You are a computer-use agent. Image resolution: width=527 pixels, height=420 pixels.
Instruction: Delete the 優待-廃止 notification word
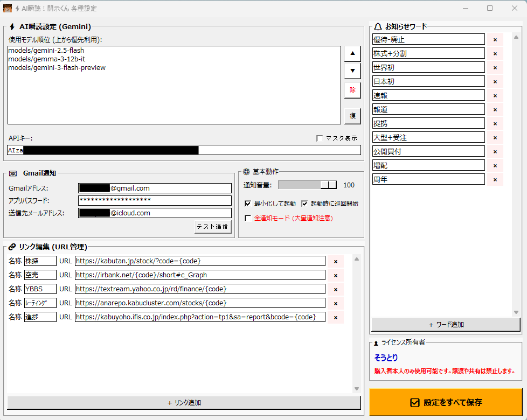click(x=495, y=40)
